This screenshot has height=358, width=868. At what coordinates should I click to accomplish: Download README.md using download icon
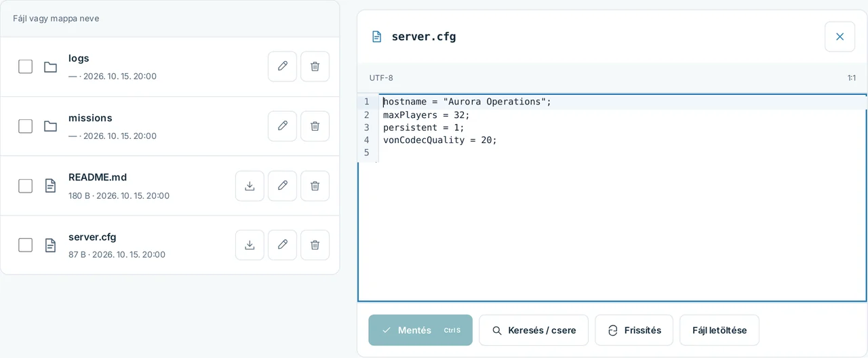[x=250, y=186]
